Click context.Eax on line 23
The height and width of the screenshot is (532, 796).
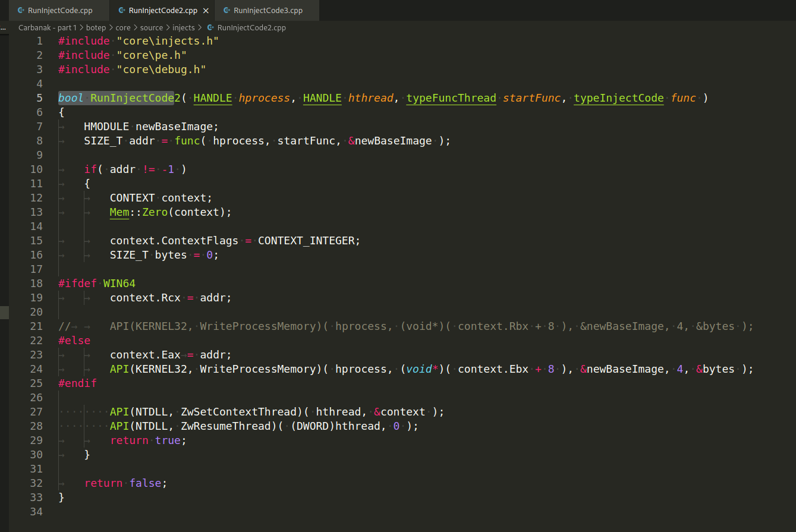145,355
